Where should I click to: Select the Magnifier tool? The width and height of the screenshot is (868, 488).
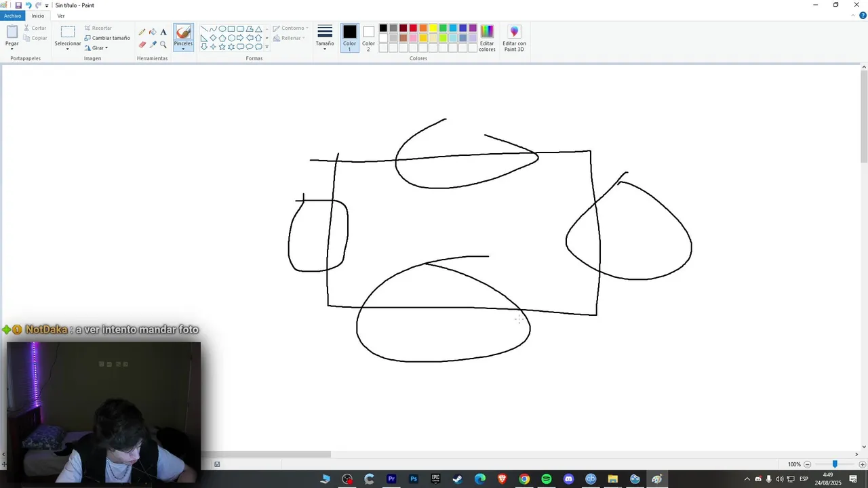click(163, 45)
